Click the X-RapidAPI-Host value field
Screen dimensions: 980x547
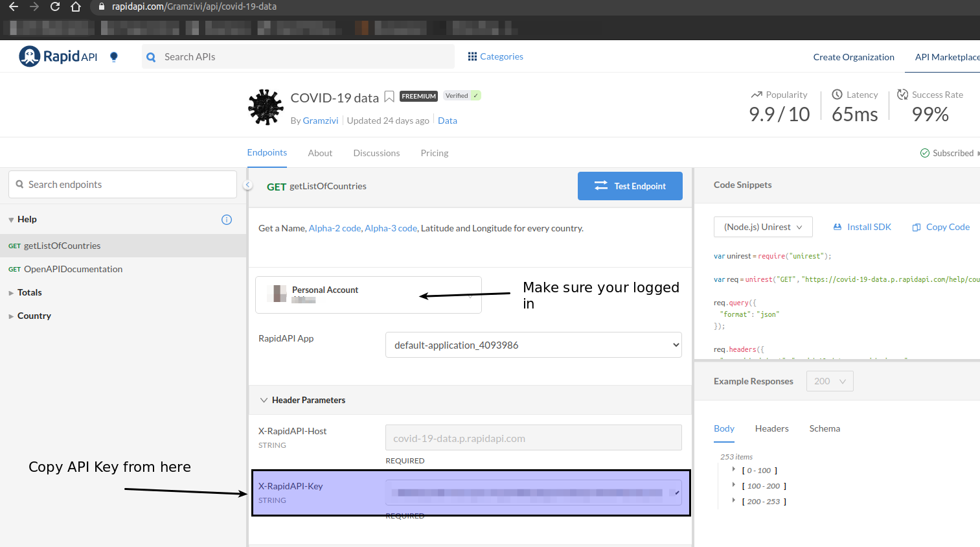click(534, 438)
